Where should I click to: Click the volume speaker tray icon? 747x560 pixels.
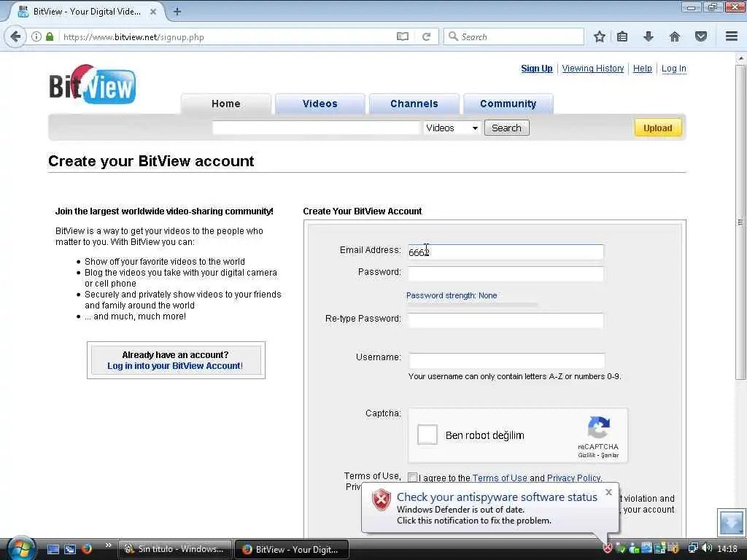(x=707, y=548)
